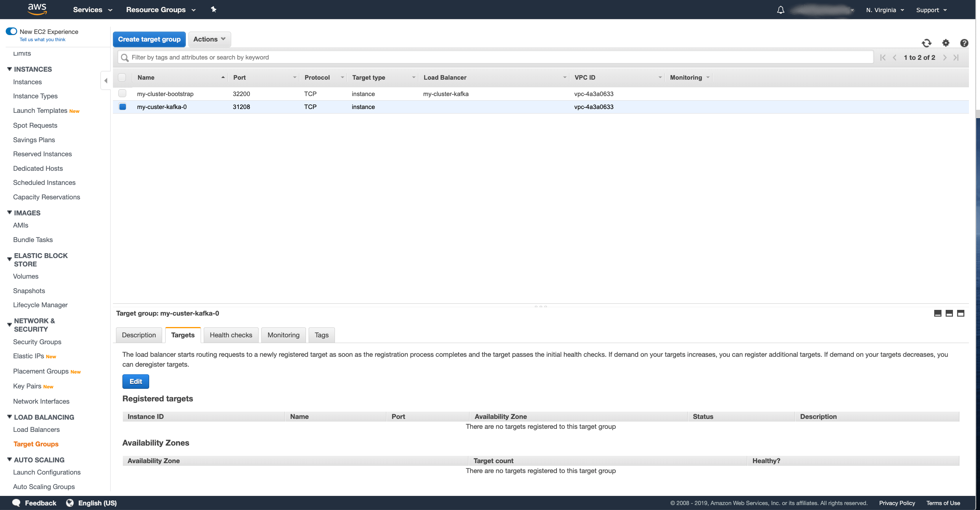Open Instances in the sidebar

tap(27, 82)
